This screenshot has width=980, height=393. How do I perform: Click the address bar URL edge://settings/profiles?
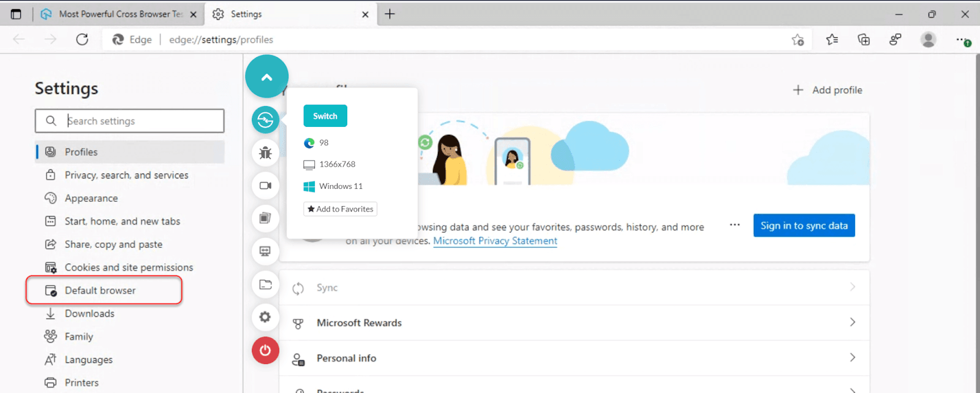tap(221, 40)
